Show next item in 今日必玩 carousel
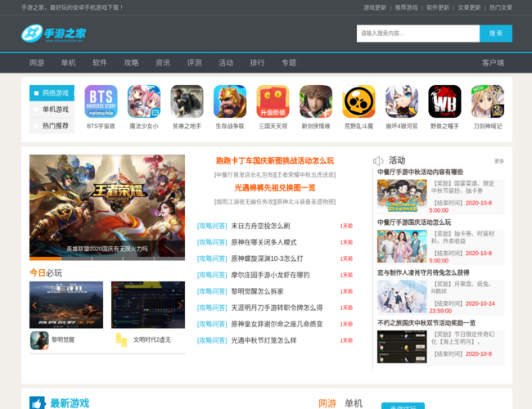 (180, 305)
